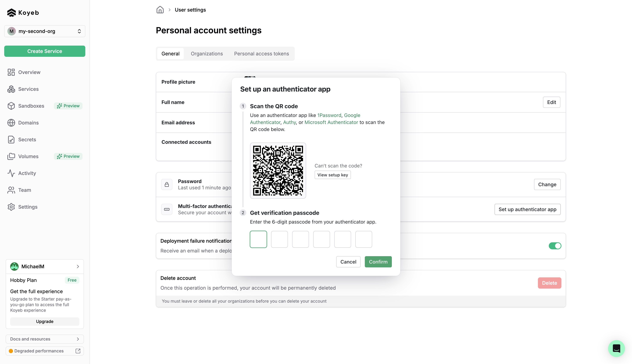Screen dimensions: 632x364
Task: Click the home breadcrumb icon
Action: click(x=160, y=10)
